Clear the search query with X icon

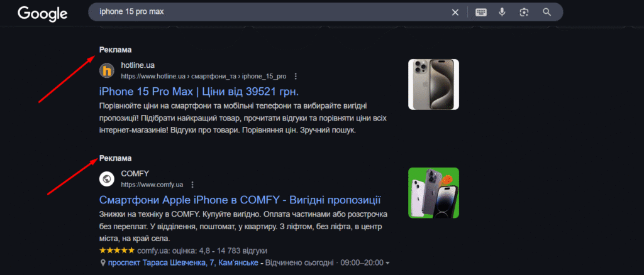click(x=455, y=13)
